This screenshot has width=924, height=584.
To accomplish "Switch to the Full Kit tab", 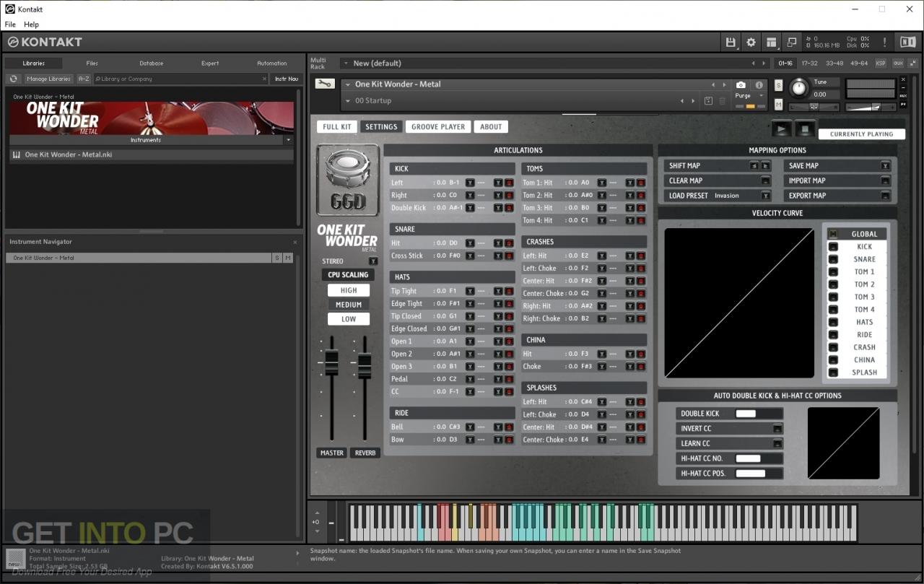I will (x=337, y=127).
